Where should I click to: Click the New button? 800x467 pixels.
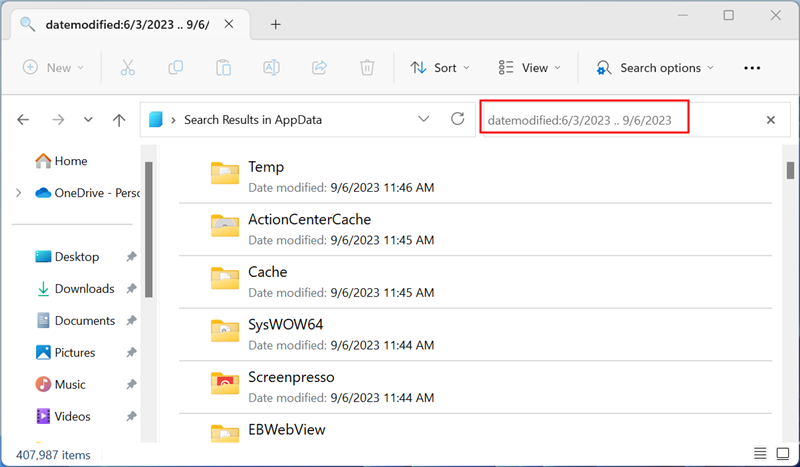(x=53, y=68)
